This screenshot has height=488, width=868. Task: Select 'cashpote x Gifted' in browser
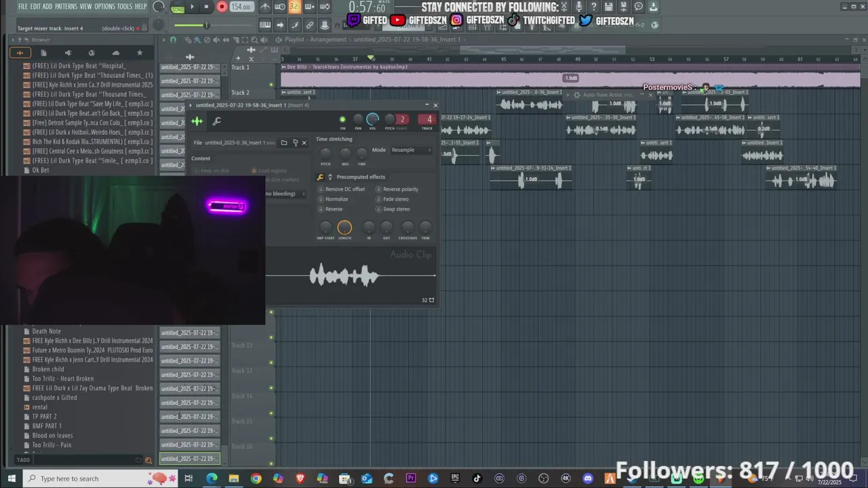[x=54, y=398]
